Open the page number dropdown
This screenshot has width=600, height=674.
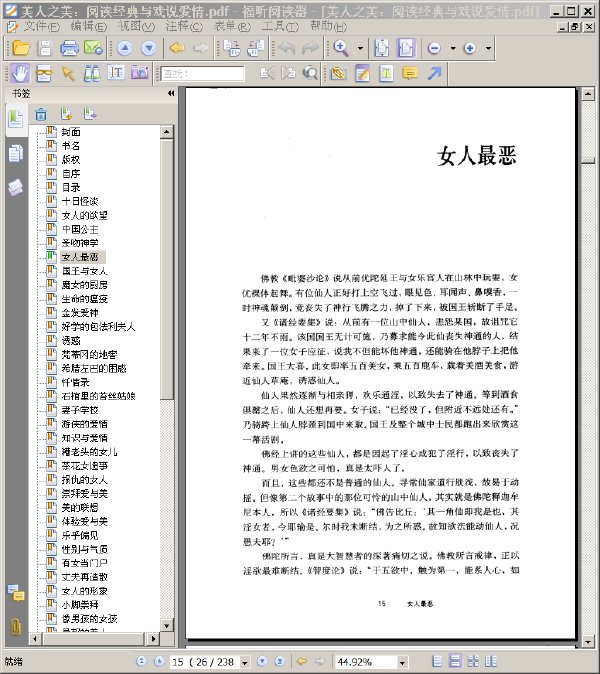click(245, 662)
